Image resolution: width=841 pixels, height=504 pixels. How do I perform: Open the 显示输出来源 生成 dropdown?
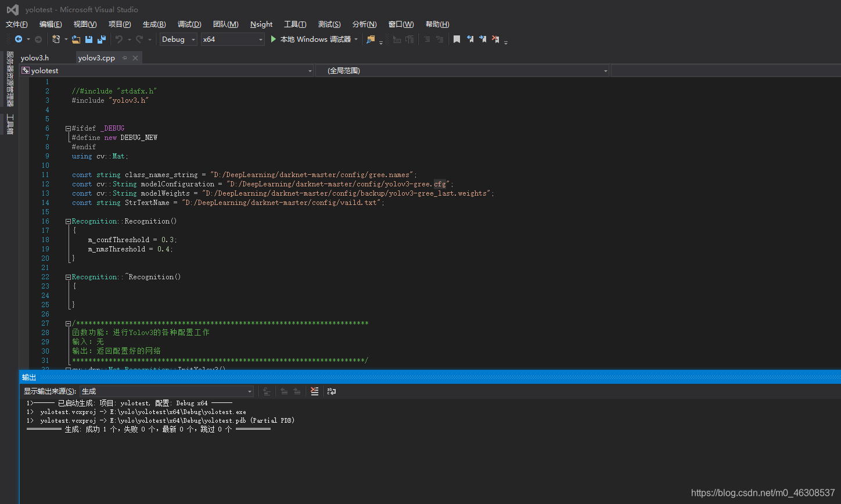pos(167,391)
